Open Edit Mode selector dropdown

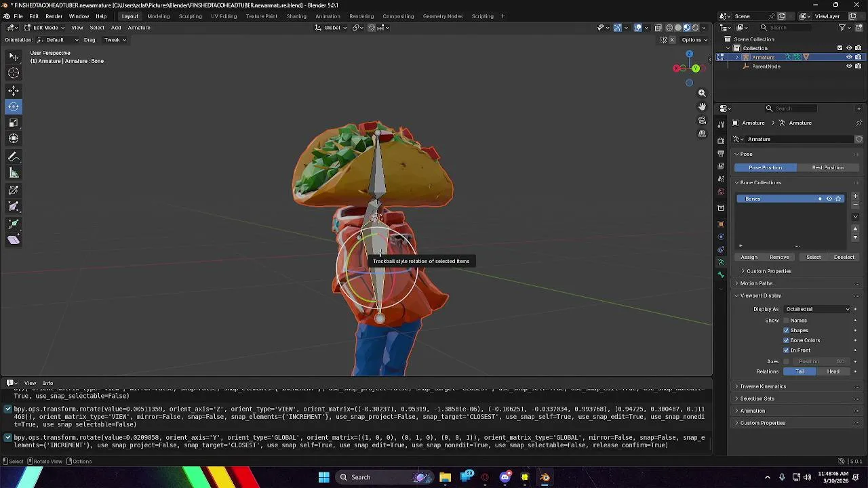44,28
